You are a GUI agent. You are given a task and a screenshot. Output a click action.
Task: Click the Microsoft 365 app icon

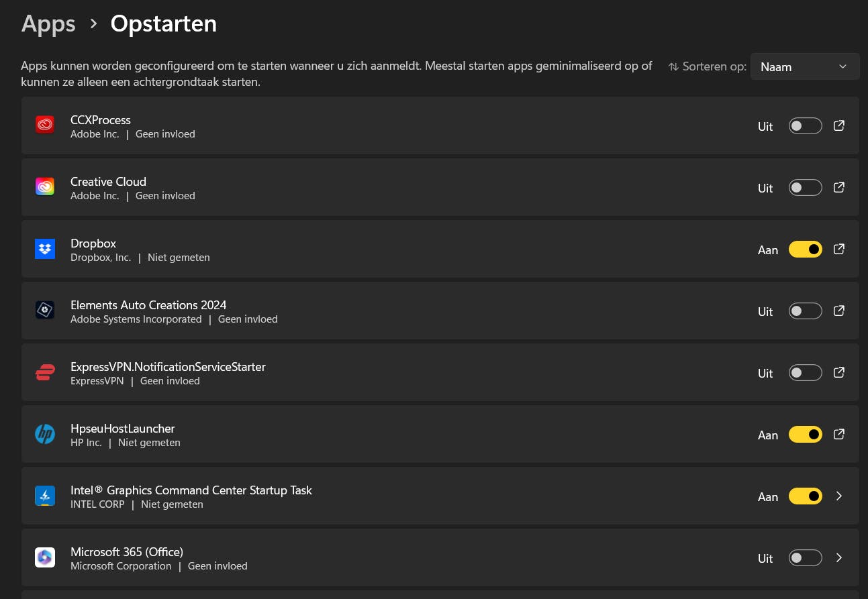pos(45,557)
